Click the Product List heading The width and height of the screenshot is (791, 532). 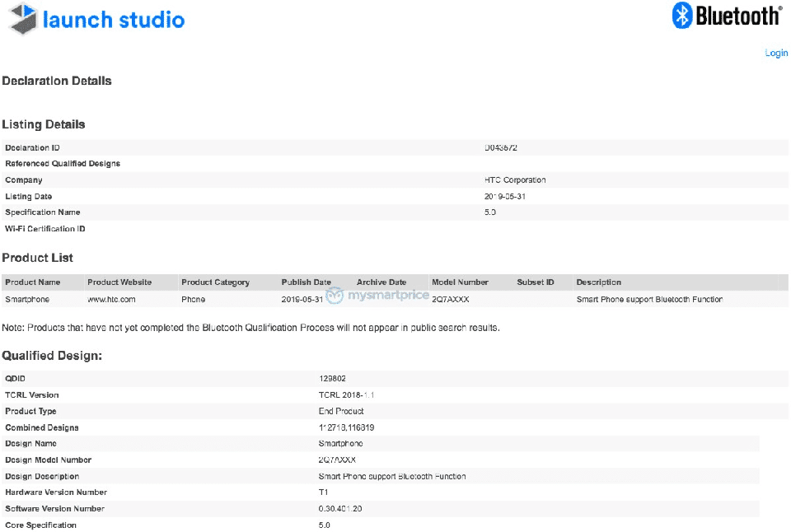click(x=37, y=258)
